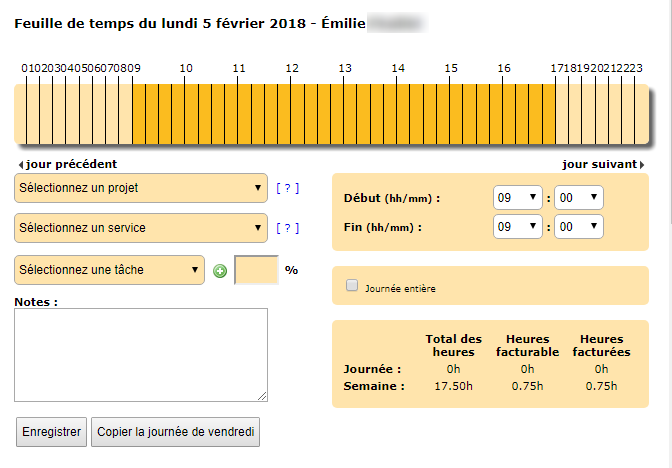Viewport: 672px width, 468px height.
Task: Click the 10 o'clock mark on the timeline
Action: tap(192, 113)
